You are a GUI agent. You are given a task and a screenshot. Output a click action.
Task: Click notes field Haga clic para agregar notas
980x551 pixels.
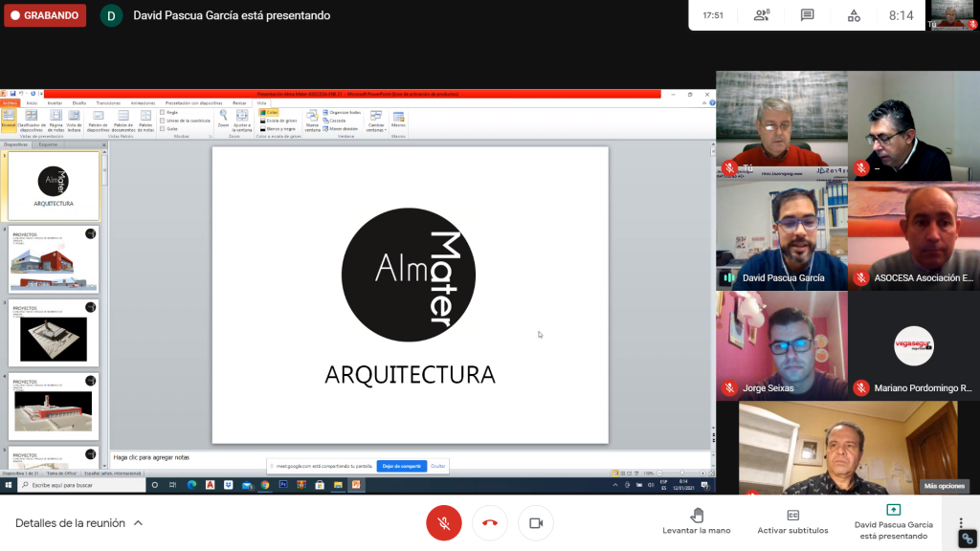pyautogui.click(x=410, y=457)
